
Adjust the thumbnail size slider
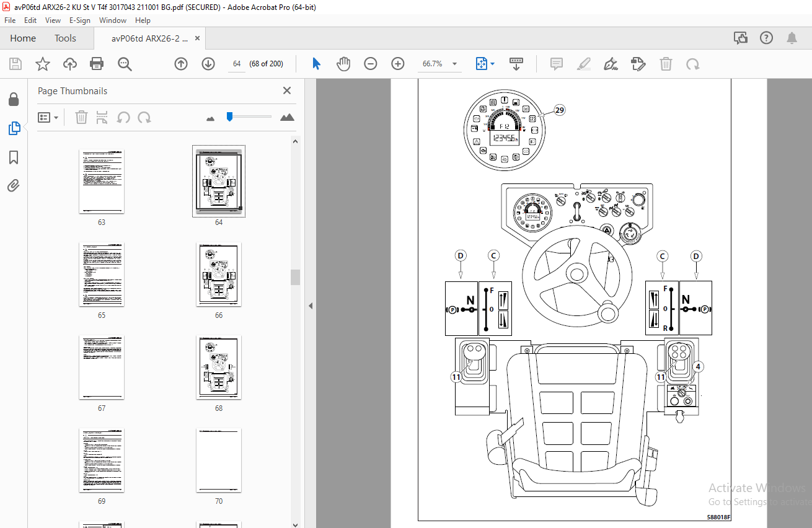[229, 116]
